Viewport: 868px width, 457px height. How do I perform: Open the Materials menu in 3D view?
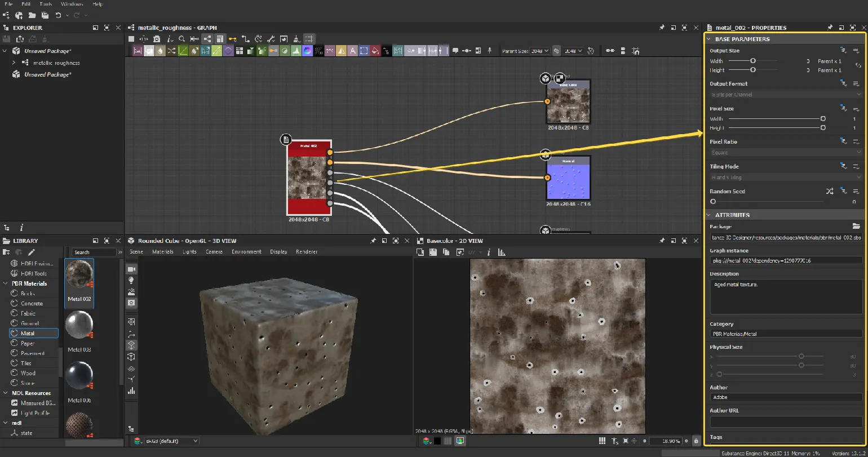pyautogui.click(x=162, y=252)
